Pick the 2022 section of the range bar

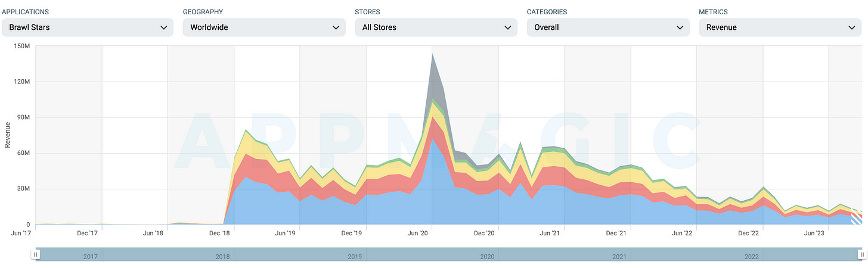752,257
